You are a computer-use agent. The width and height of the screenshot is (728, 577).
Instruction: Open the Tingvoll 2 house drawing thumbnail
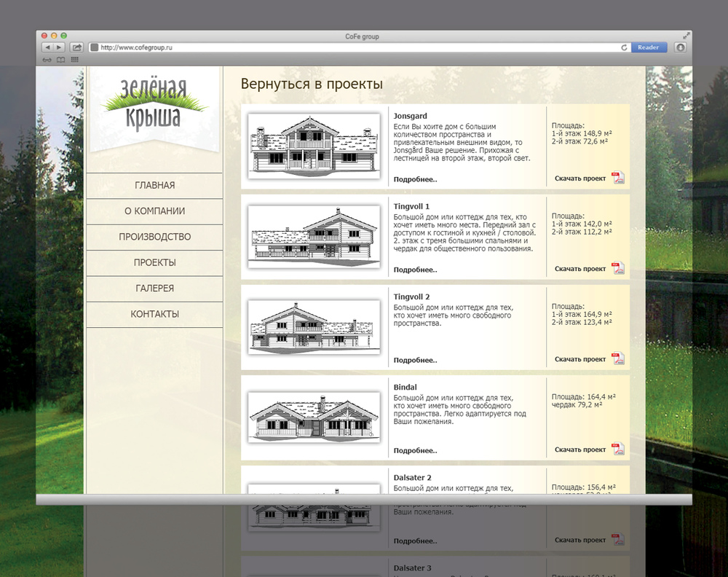[314, 327]
